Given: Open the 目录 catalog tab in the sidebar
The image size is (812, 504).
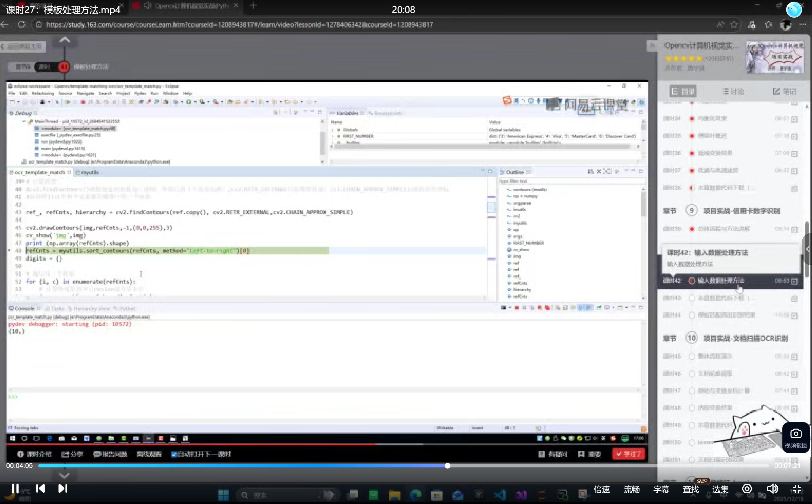Looking at the screenshot, I should (x=683, y=91).
